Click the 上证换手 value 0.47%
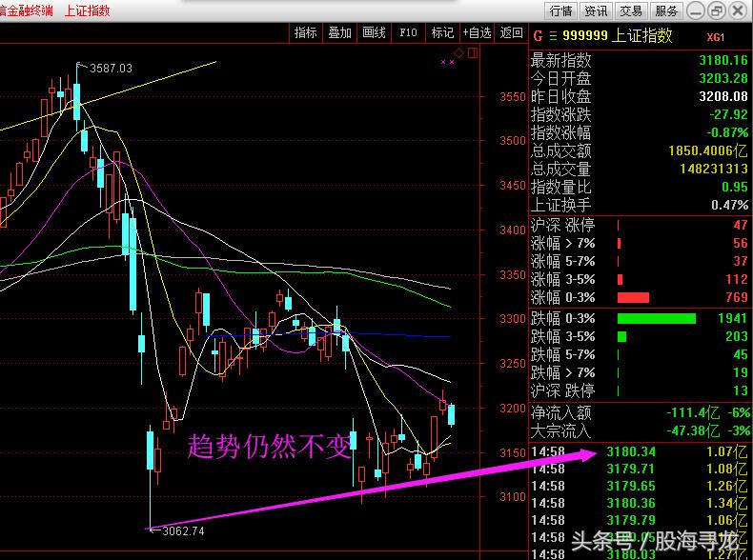 point(729,206)
